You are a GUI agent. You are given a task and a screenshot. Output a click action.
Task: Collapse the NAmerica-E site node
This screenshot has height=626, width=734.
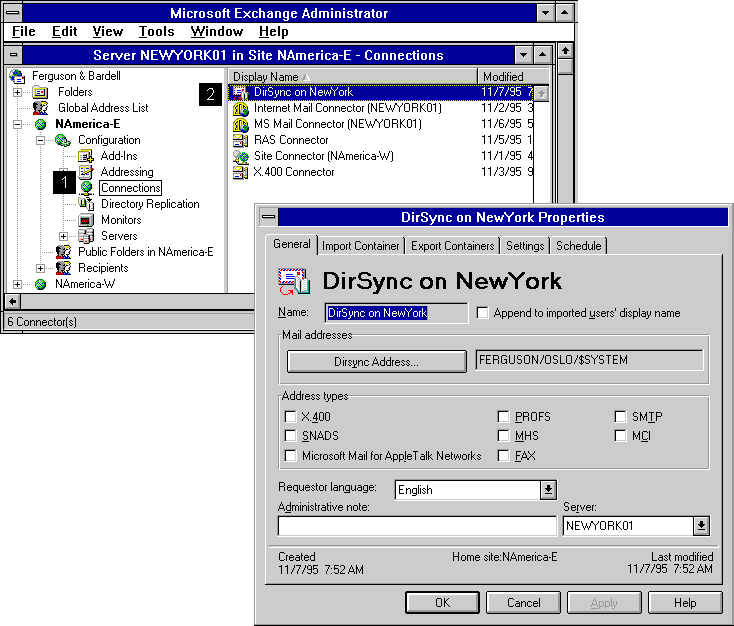17,124
